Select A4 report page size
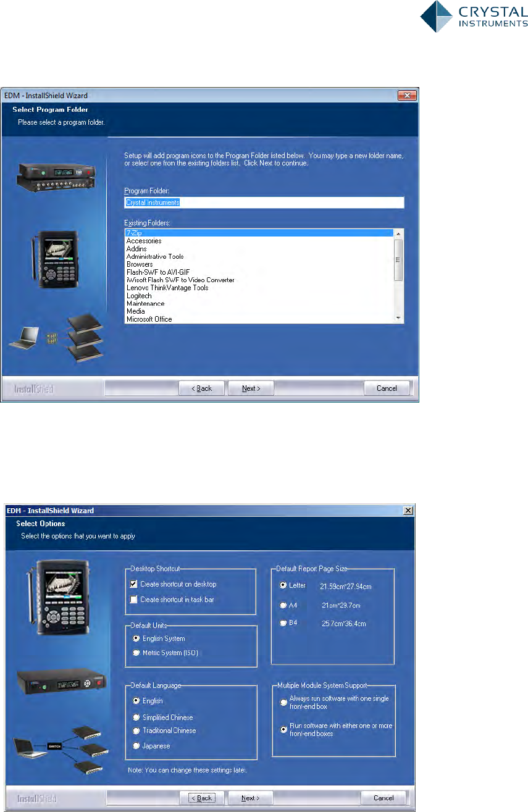The width and height of the screenshot is (528, 812). click(283, 605)
